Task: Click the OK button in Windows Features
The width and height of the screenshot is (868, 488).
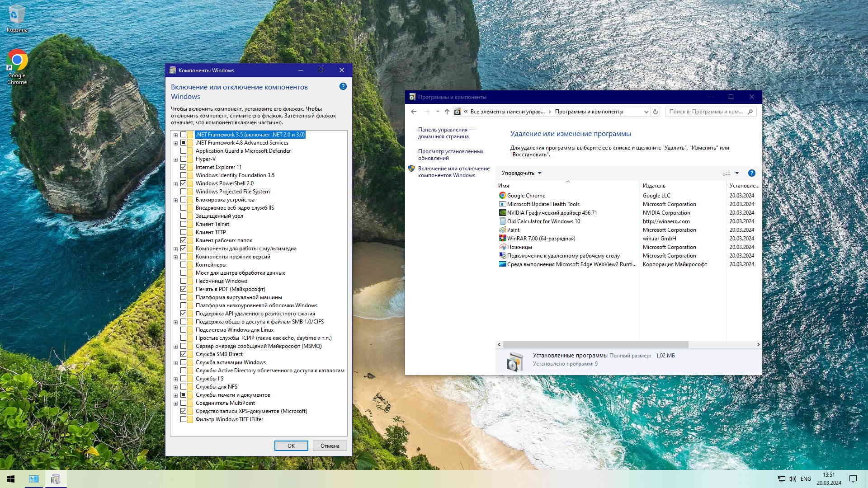Action: tap(291, 446)
